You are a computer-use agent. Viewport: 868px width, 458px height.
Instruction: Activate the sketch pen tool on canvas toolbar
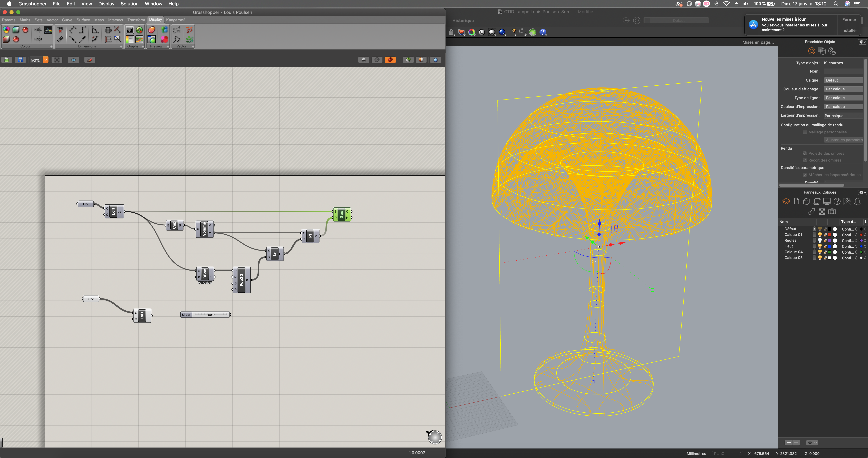(90, 60)
